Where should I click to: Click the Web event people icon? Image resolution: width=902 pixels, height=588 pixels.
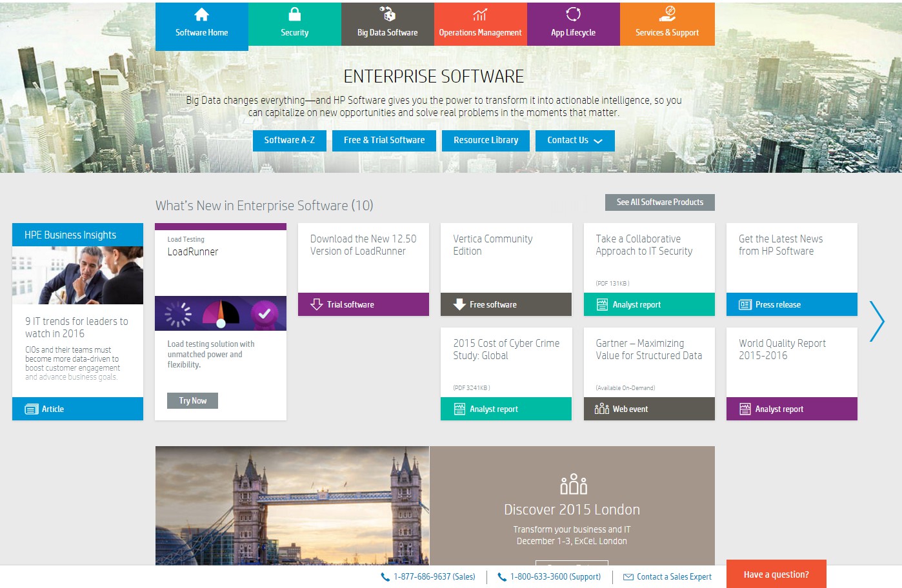pyautogui.click(x=601, y=409)
